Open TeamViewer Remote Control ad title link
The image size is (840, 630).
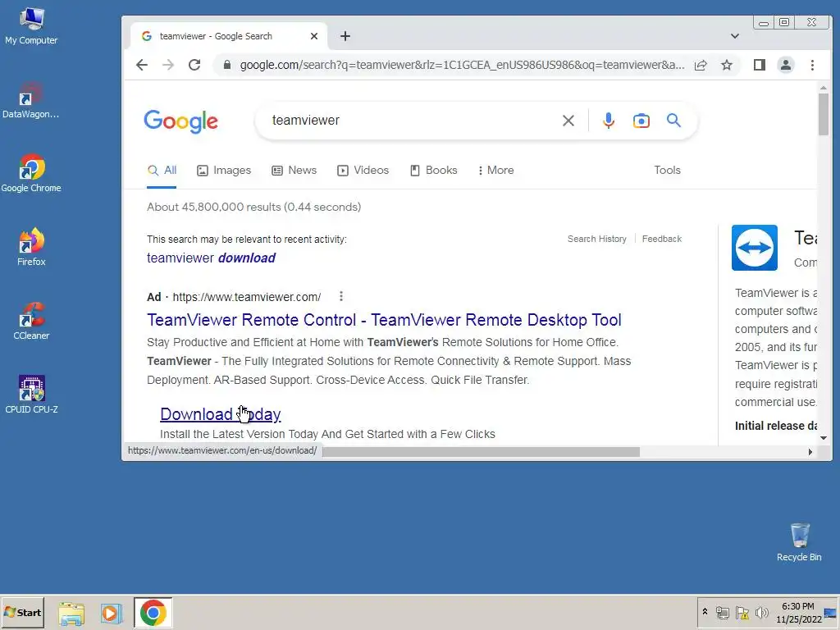[x=384, y=321]
